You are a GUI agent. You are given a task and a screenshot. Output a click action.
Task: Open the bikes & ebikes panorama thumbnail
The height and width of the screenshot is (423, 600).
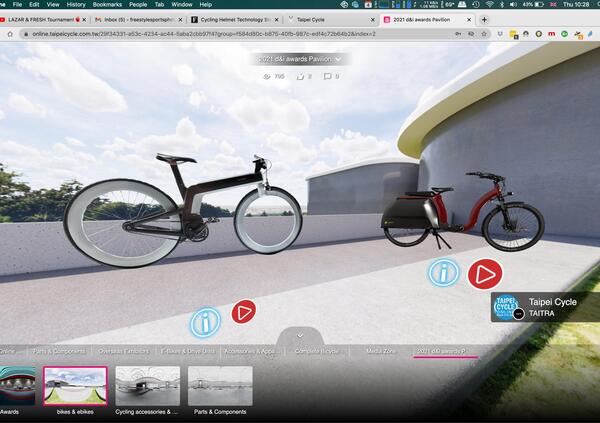coord(75,386)
